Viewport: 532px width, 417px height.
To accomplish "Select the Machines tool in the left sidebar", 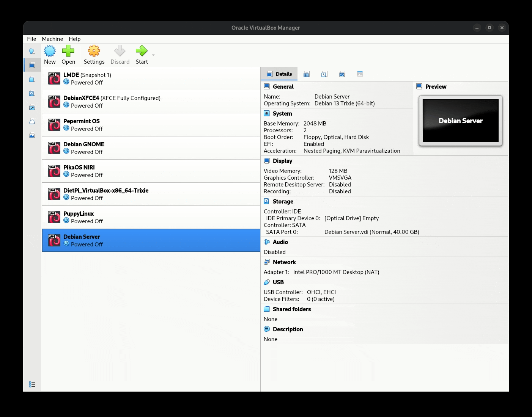I will click(32, 65).
